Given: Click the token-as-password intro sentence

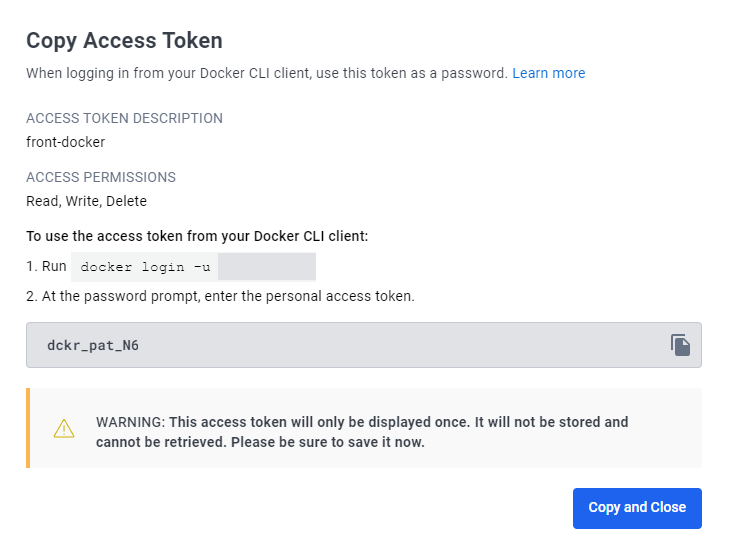Looking at the screenshot, I should point(267,73).
